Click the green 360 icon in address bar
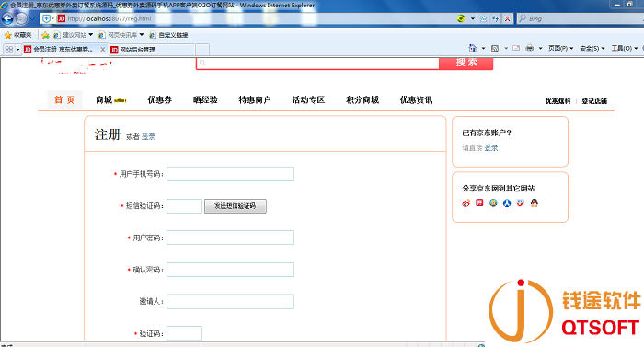The height and width of the screenshot is (347, 644). point(461,18)
